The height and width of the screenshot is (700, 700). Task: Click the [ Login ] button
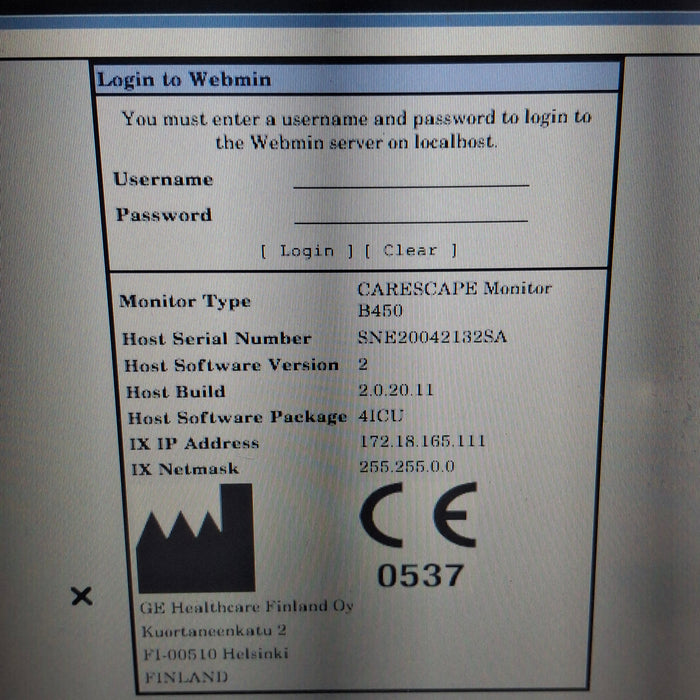pyautogui.click(x=307, y=251)
